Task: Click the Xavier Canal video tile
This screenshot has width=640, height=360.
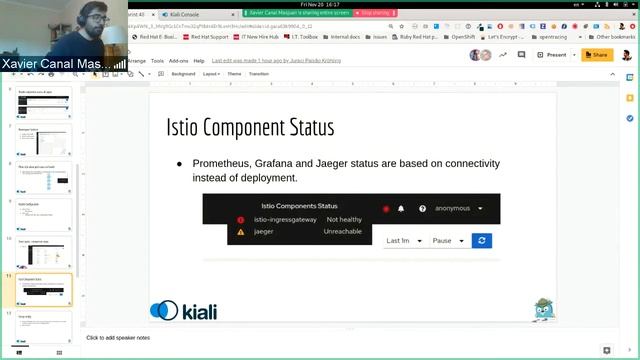Action: coord(64,36)
